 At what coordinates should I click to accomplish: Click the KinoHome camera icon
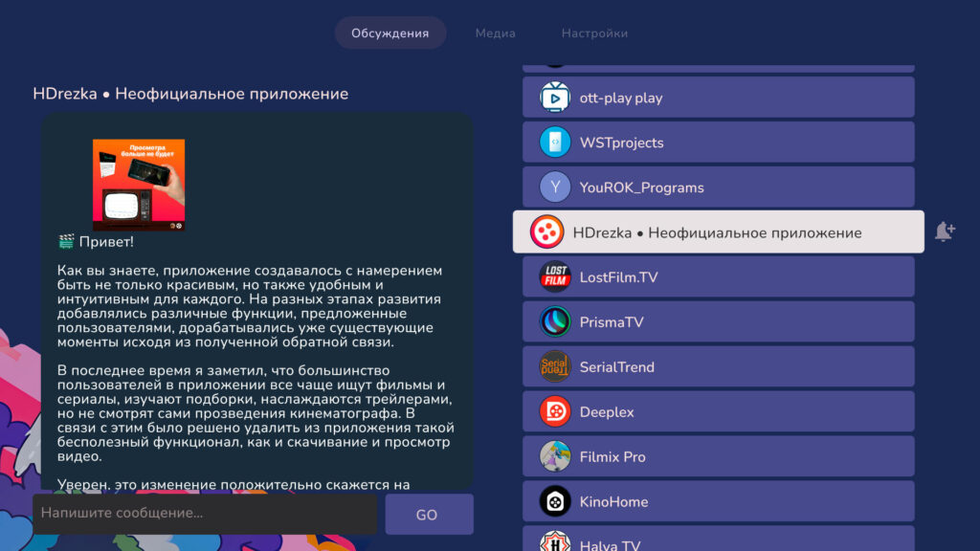coord(555,501)
